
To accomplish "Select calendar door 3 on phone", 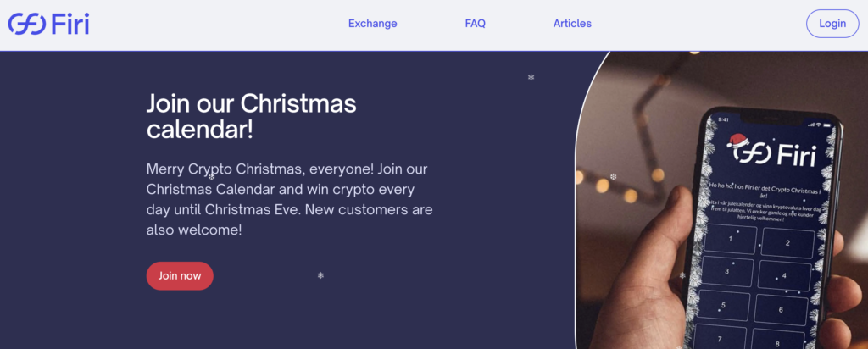I will point(726,272).
